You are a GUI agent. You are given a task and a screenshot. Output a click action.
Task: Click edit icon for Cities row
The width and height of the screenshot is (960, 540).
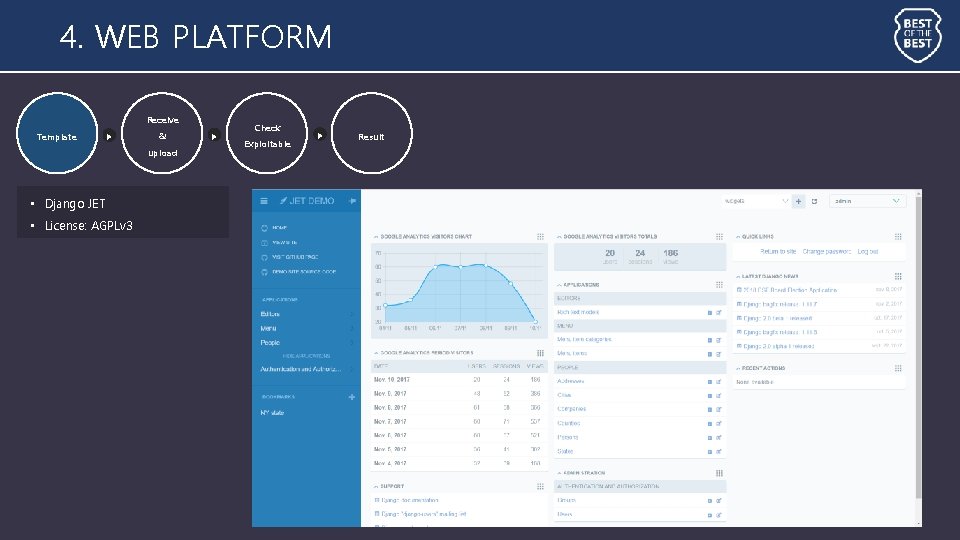(x=719, y=396)
